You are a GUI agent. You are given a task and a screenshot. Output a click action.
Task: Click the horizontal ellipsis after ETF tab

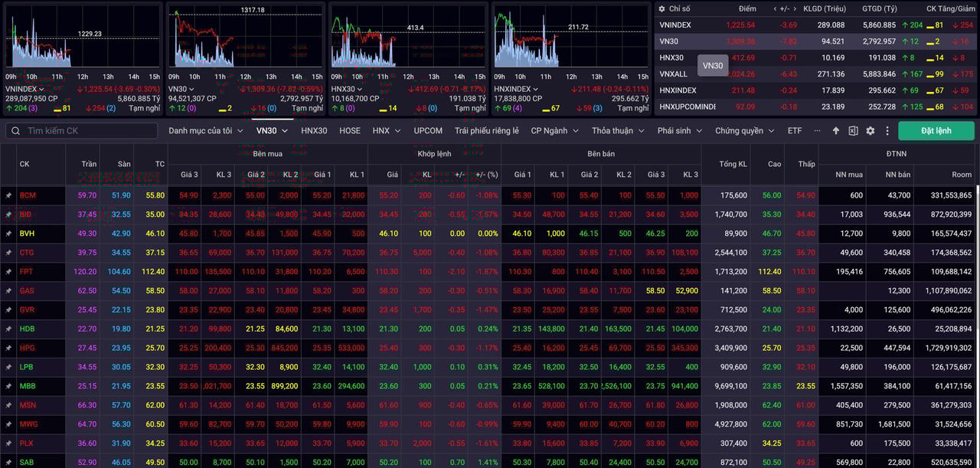click(818, 131)
